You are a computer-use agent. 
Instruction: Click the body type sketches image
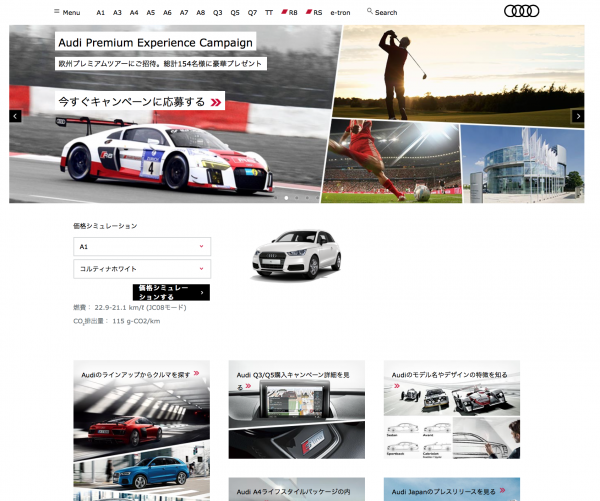tap(419, 438)
